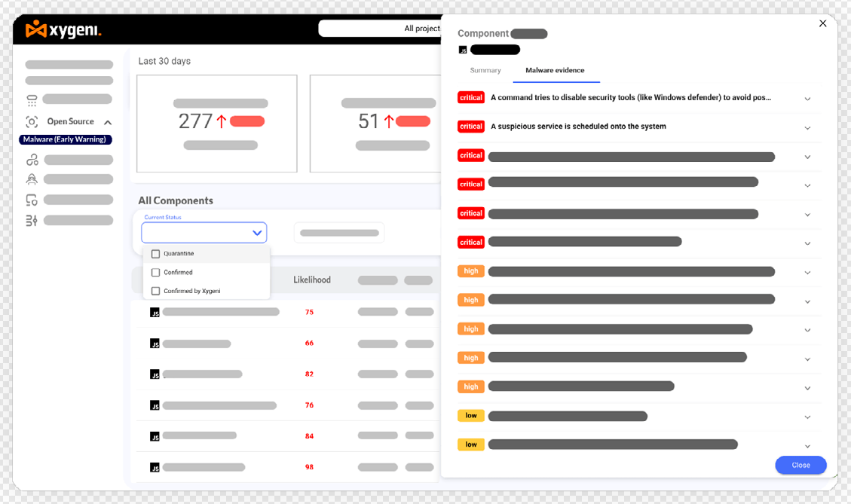This screenshot has width=851, height=504.
Task: Check the Quarantine checkbox
Action: [156, 254]
